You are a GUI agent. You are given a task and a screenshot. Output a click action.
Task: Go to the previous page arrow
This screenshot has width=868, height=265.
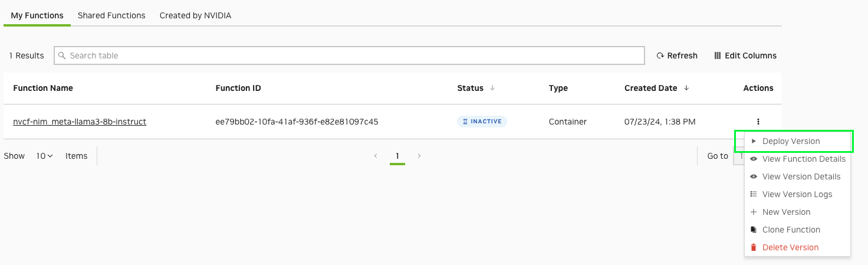376,156
